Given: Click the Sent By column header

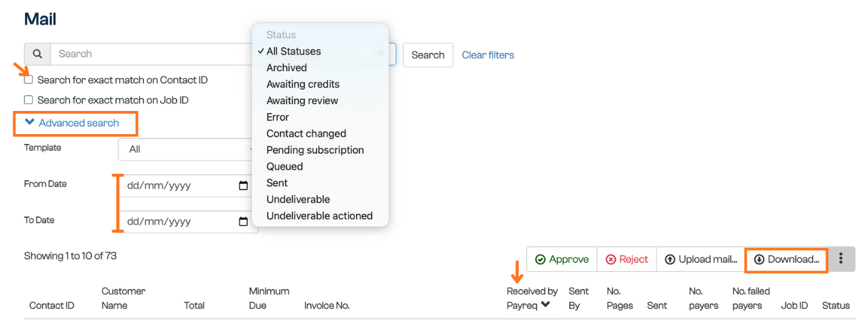Looking at the screenshot, I should 578,298.
